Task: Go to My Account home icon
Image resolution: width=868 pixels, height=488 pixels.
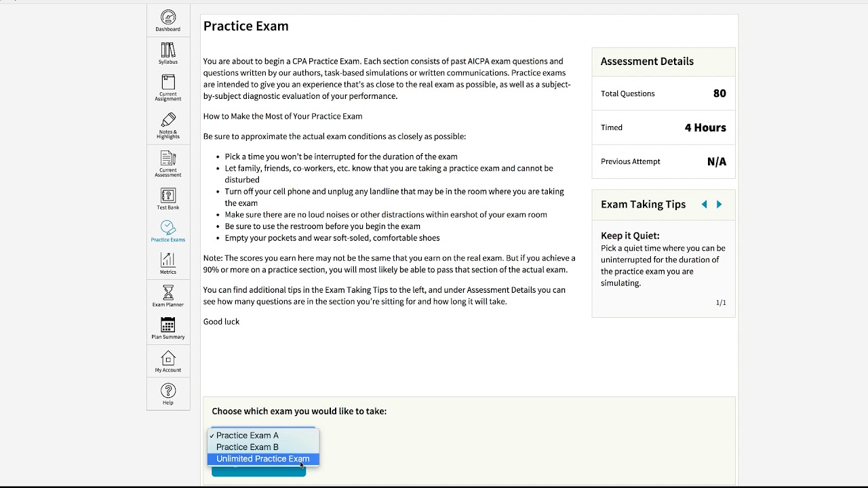Action: pyautogui.click(x=168, y=359)
